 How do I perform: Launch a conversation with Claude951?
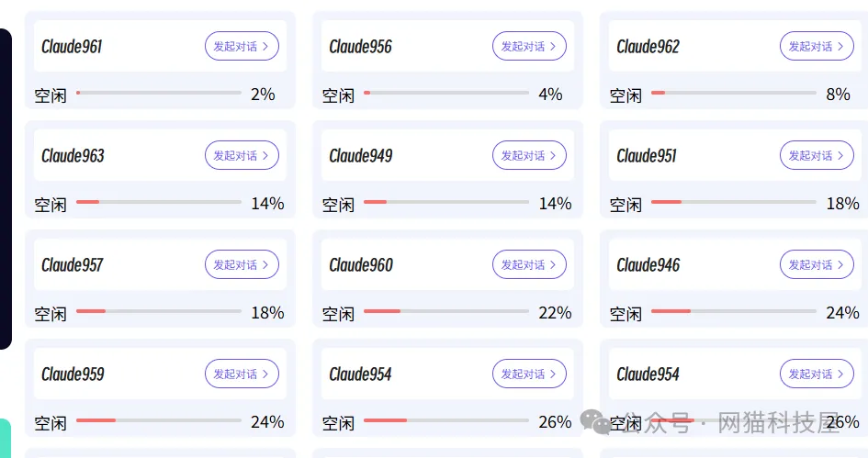click(x=817, y=155)
